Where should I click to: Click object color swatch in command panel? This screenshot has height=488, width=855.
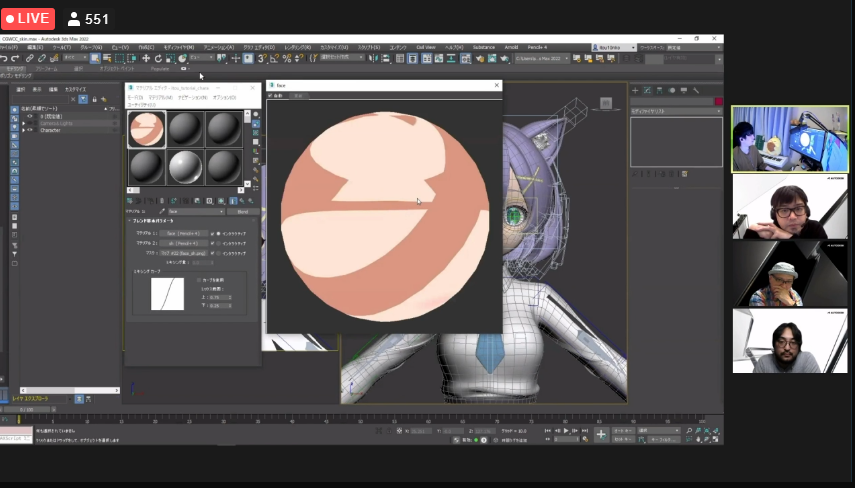[x=719, y=101]
